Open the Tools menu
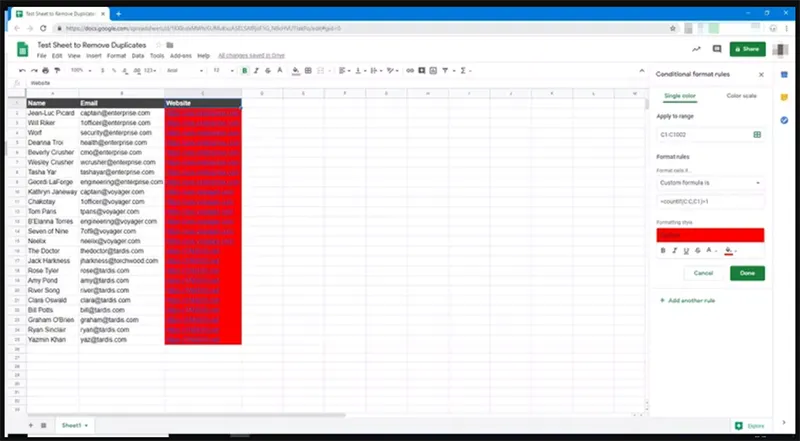 (x=157, y=56)
